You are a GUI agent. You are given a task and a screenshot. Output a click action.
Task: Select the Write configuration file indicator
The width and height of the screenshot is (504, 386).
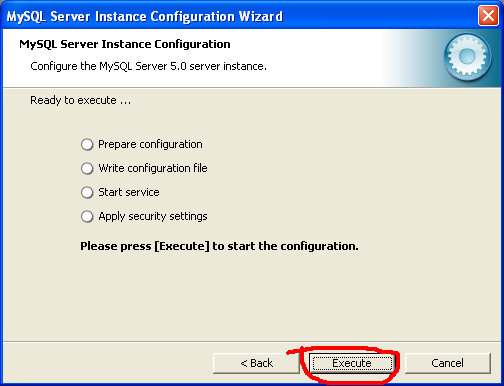pyautogui.click(x=87, y=169)
